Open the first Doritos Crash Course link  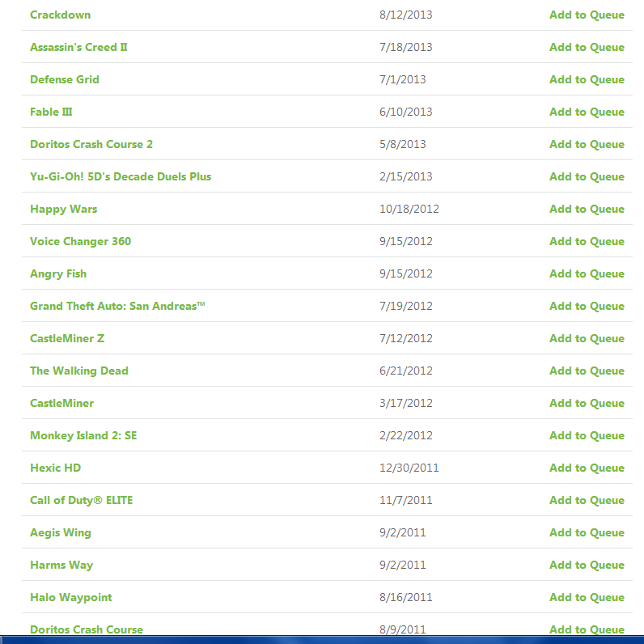tap(87, 629)
